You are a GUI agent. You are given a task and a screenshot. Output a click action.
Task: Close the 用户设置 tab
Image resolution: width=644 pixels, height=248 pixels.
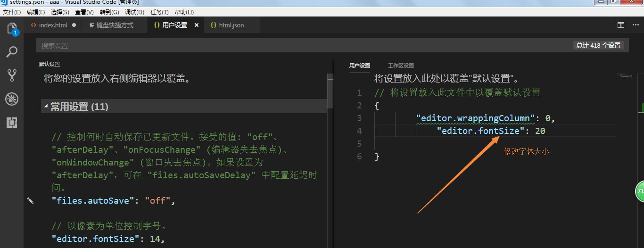point(197,25)
